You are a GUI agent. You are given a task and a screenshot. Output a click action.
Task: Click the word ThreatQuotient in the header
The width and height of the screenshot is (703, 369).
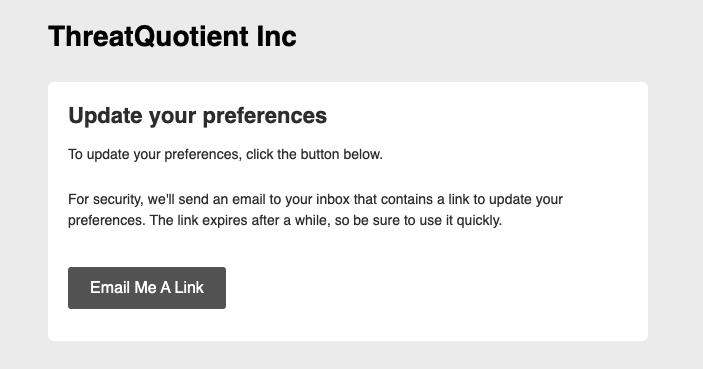pos(148,36)
